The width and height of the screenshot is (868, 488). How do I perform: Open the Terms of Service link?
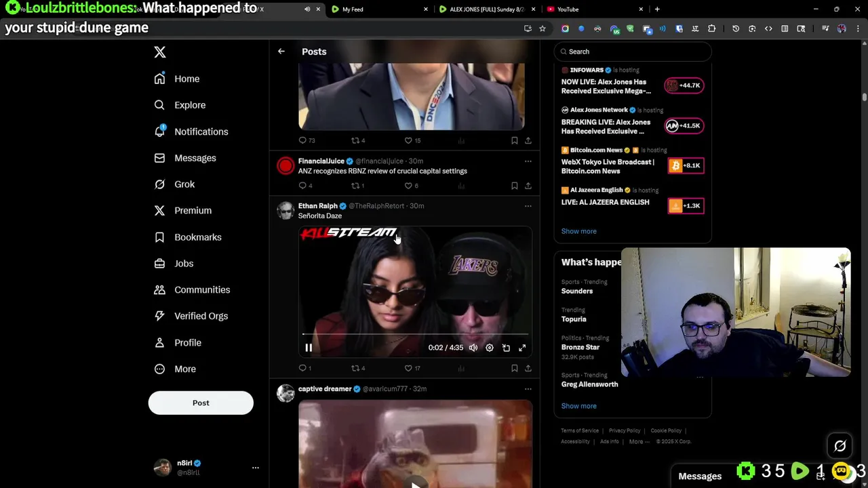click(x=580, y=430)
